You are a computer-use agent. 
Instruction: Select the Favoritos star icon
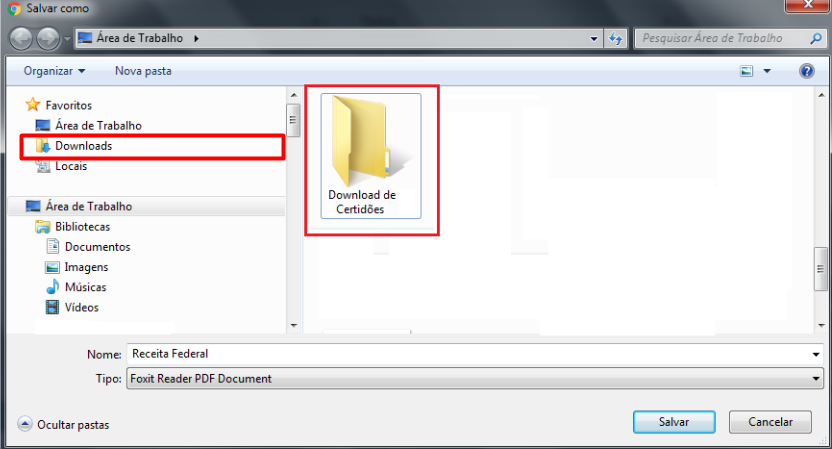(33, 105)
